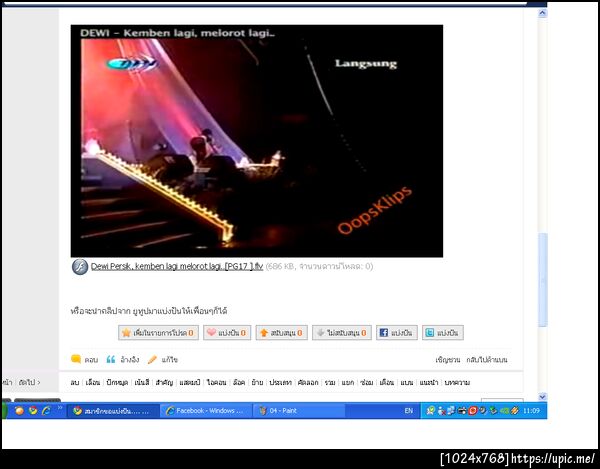Click the ย้าย (move) moderation link
600x469 pixels.
tap(257, 382)
